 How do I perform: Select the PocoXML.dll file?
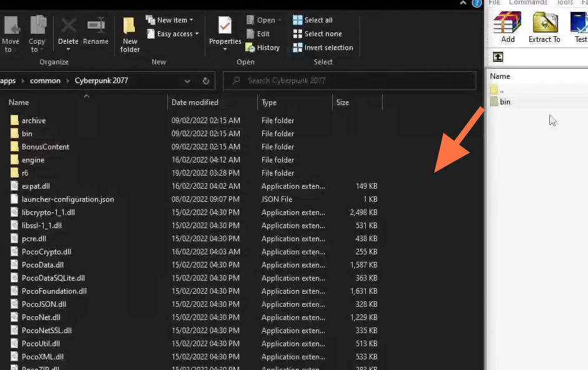point(42,357)
